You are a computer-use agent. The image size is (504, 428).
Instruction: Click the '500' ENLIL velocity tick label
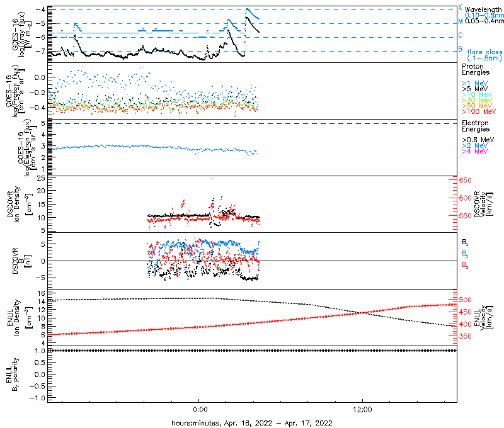465,300
